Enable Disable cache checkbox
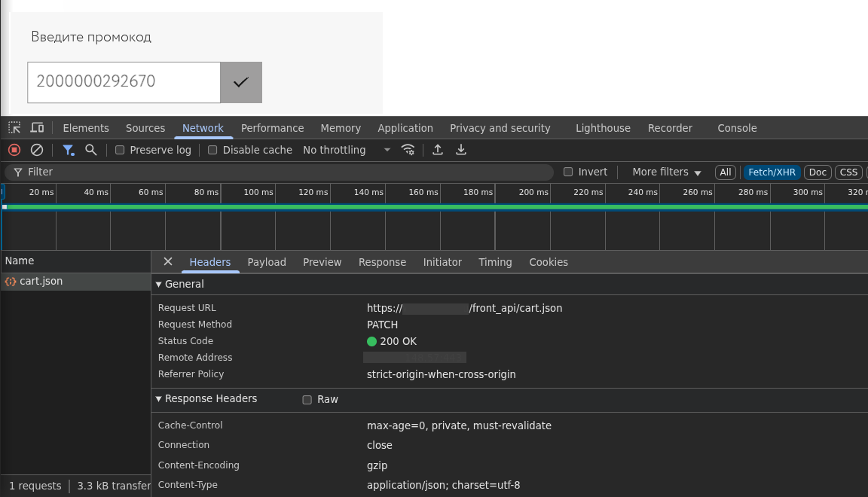The width and height of the screenshot is (868, 497). [x=212, y=150]
